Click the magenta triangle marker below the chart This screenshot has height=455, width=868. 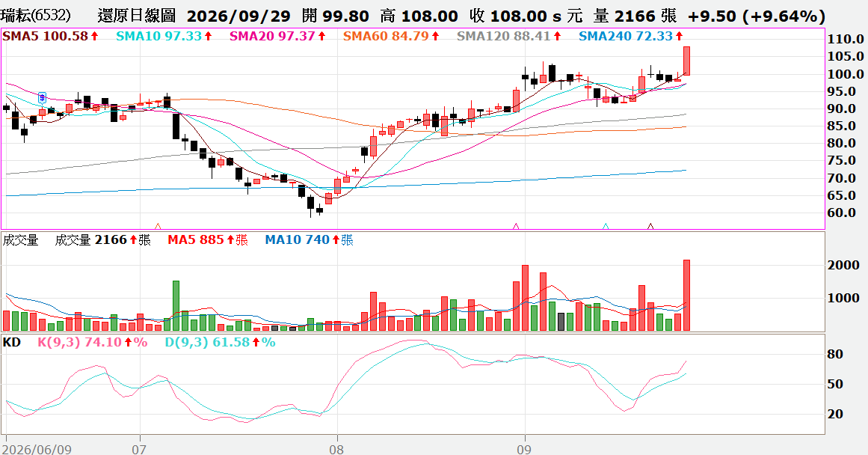click(516, 227)
